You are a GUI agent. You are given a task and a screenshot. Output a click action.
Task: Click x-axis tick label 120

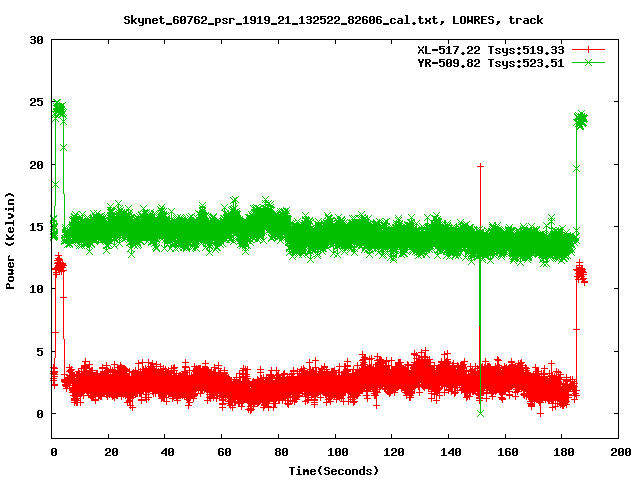point(394,452)
